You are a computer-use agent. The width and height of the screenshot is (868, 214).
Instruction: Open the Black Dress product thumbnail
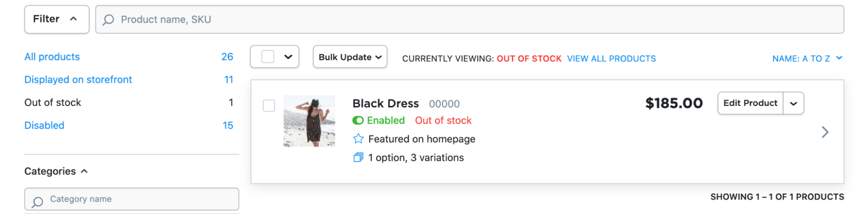309,121
